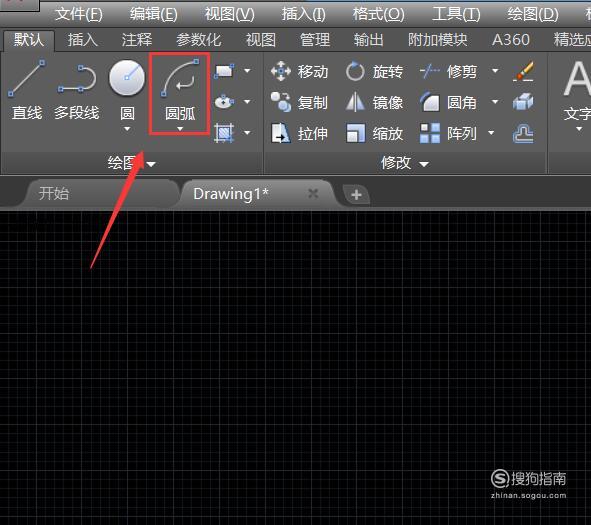
Task: Expand the Trim (修剪) dropdown arrow
Action: tap(495, 70)
